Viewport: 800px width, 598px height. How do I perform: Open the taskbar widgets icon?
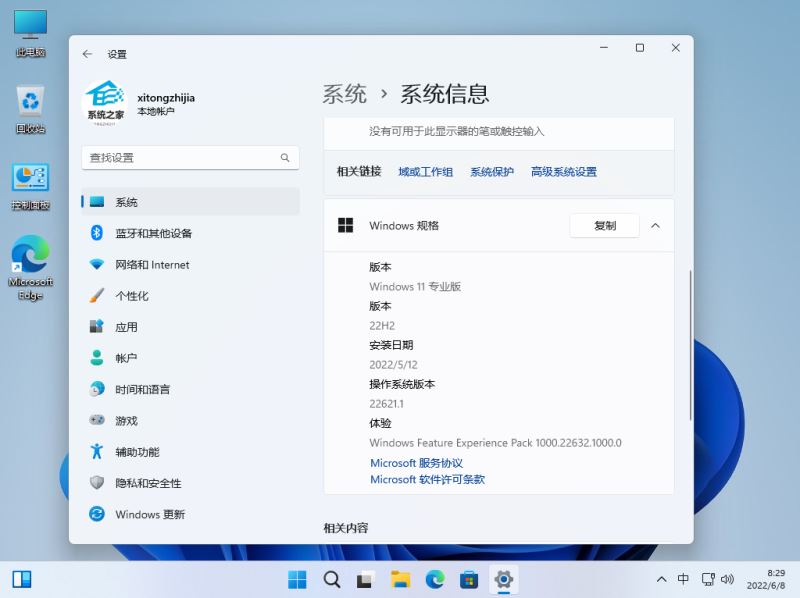tap(22, 579)
